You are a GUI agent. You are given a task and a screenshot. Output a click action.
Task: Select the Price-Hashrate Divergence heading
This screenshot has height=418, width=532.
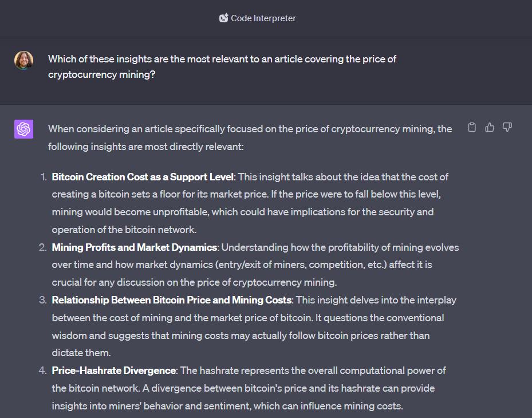click(113, 370)
